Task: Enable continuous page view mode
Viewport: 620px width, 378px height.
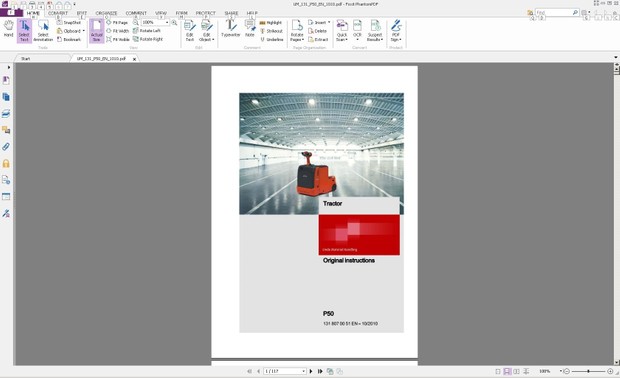Action: pyautogui.click(x=507, y=371)
